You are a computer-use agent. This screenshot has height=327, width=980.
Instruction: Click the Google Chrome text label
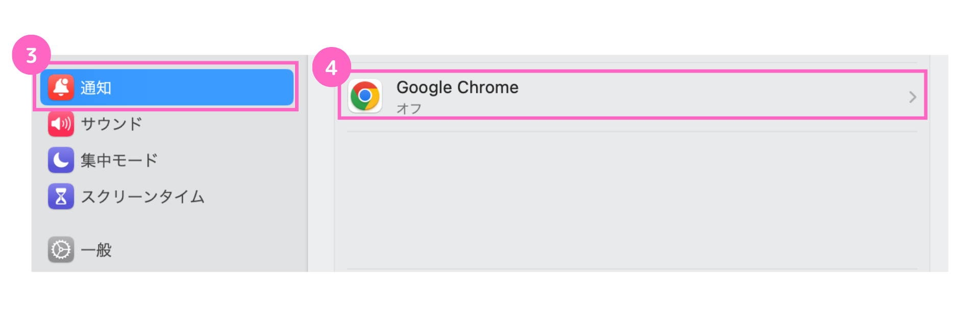click(x=457, y=87)
